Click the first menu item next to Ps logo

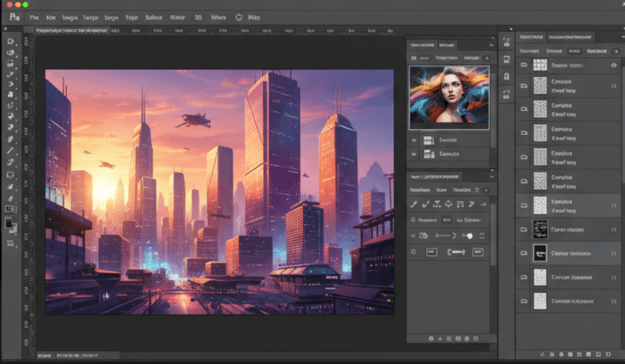(32, 17)
